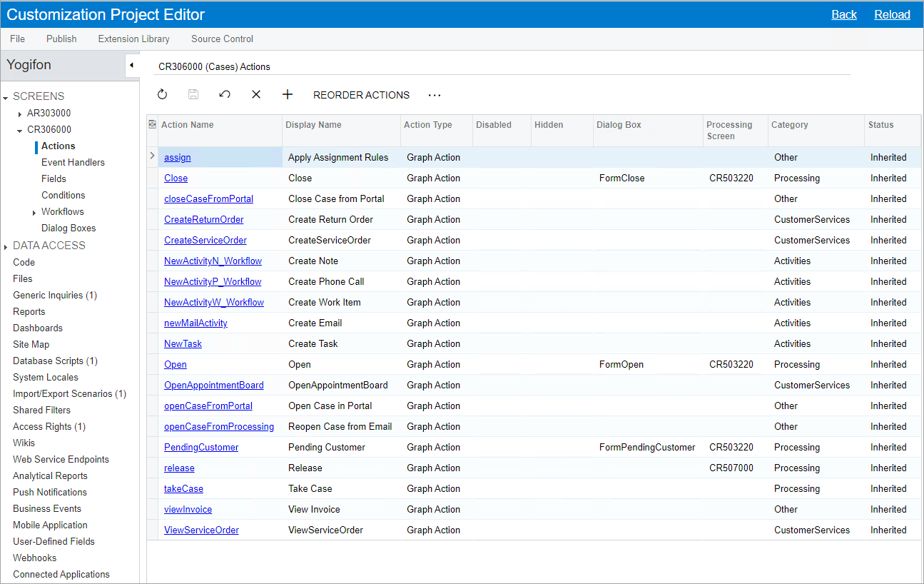The height and width of the screenshot is (584, 924).
Task: Expand the Workflows tree node
Action: pyautogui.click(x=34, y=212)
